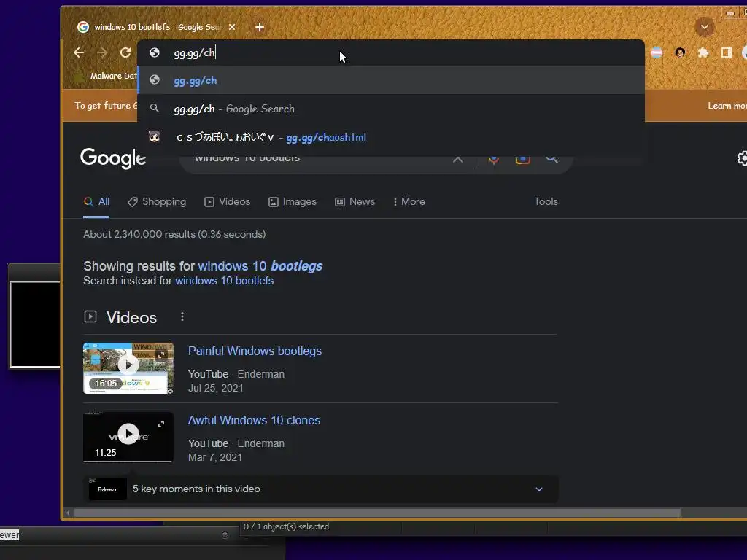Viewport: 747px width, 560px height.
Task: Search by image with camera icon
Action: 522,158
